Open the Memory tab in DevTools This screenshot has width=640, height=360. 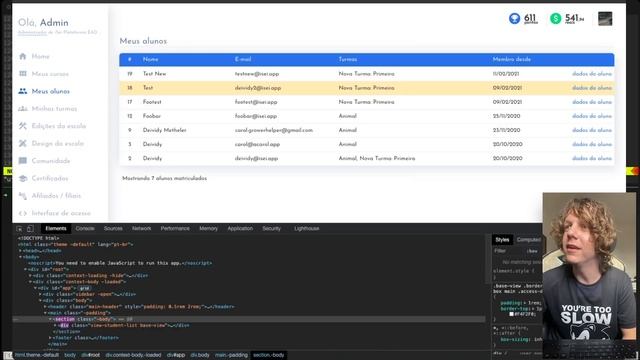click(x=209, y=229)
